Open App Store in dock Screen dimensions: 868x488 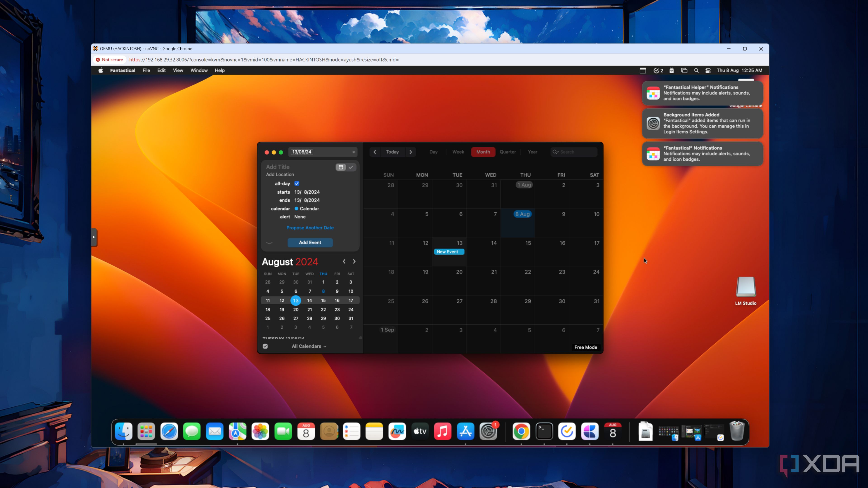(x=466, y=432)
